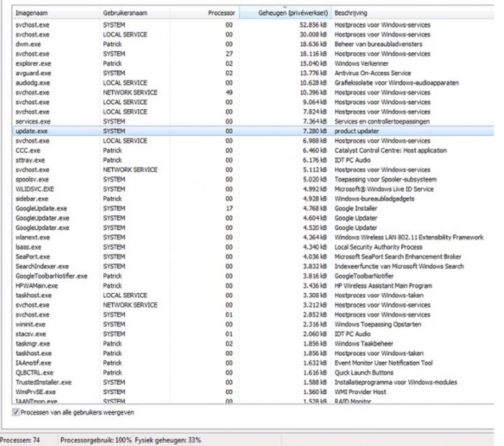Click the 'Quick Launch Buttons' description
Image resolution: width=504 pixels, height=446 pixels.
[364, 373]
